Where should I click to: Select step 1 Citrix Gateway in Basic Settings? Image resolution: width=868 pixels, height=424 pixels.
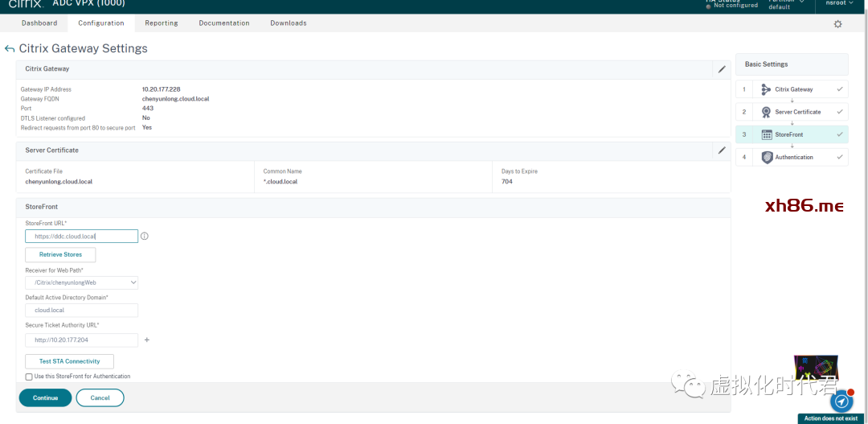(x=792, y=89)
